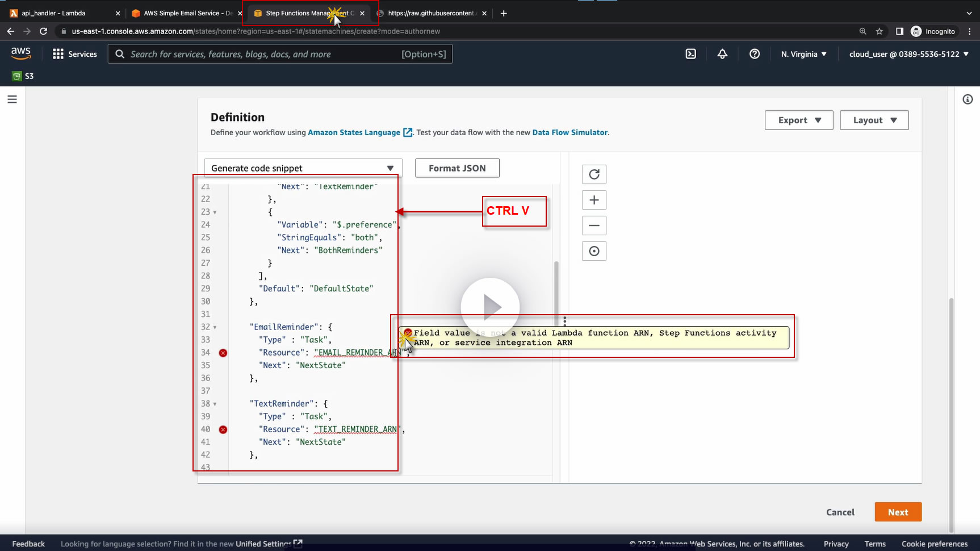980x551 pixels.
Task: Open the Generate code snippet dropdown
Action: (x=303, y=168)
